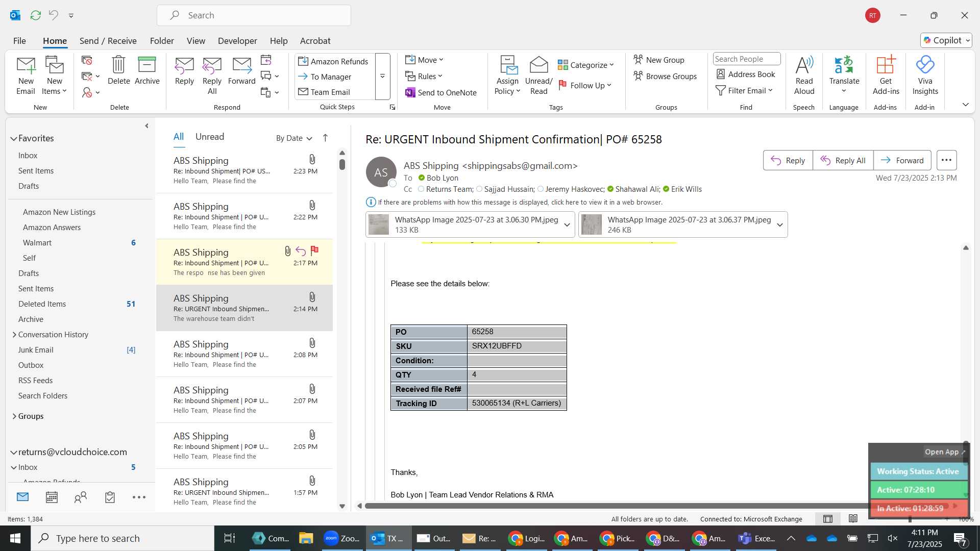This screenshot has width=980, height=551.
Task: Click the Undo icon in title bar
Action: tap(53, 15)
